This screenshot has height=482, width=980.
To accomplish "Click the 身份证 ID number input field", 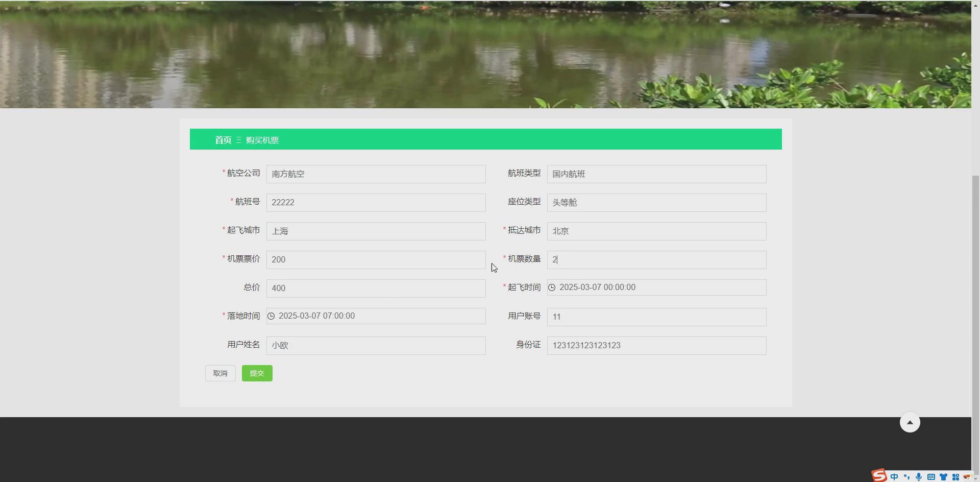I will point(656,345).
